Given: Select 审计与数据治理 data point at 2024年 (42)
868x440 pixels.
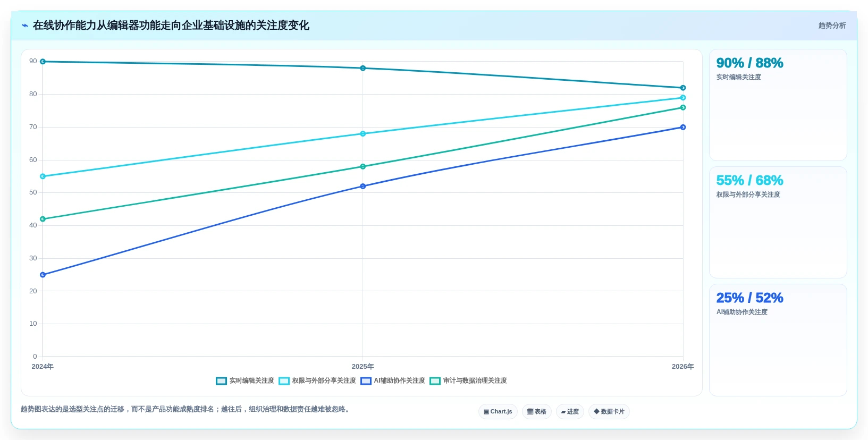Looking at the screenshot, I should tap(43, 219).
